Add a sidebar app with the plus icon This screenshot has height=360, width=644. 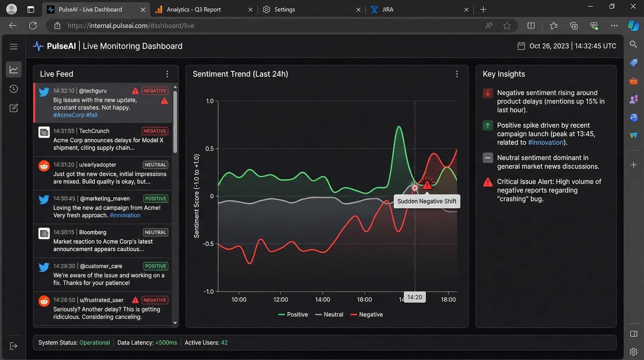pyautogui.click(x=633, y=165)
